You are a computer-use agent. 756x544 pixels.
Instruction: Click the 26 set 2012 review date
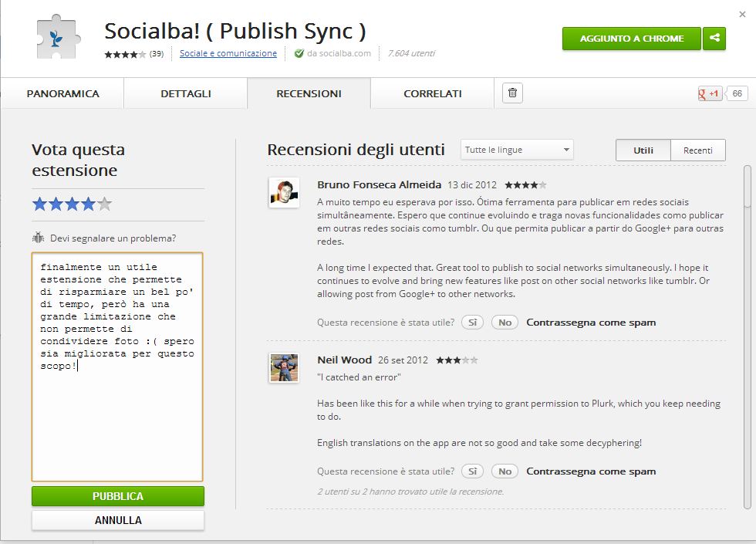[403, 360]
